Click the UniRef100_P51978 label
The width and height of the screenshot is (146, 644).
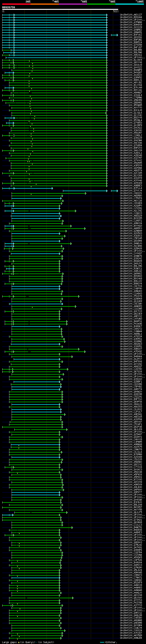point(131,296)
